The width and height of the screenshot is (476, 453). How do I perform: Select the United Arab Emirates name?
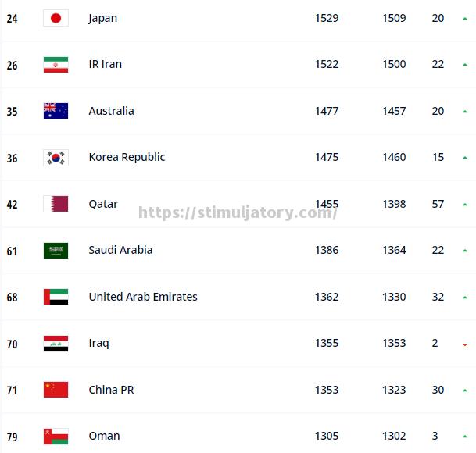tap(143, 297)
